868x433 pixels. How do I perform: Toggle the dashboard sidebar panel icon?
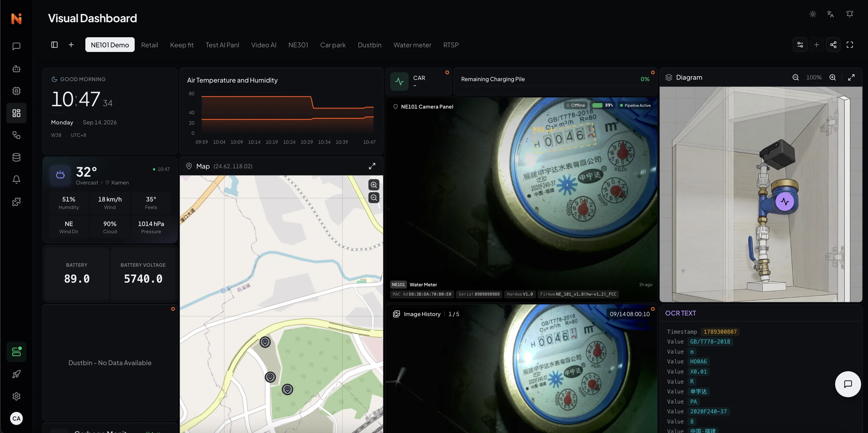pos(54,44)
